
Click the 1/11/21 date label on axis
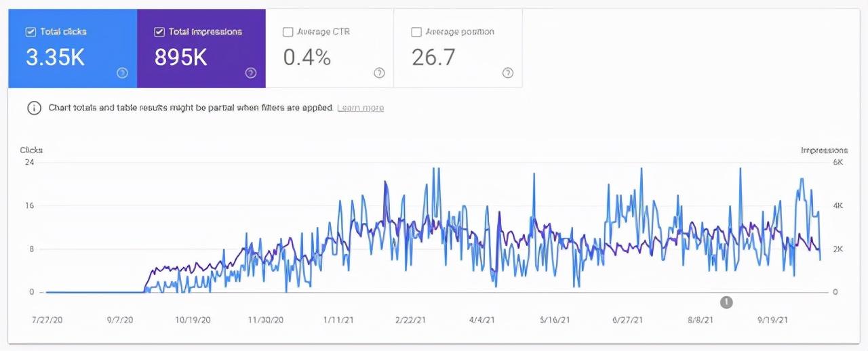pos(338,320)
